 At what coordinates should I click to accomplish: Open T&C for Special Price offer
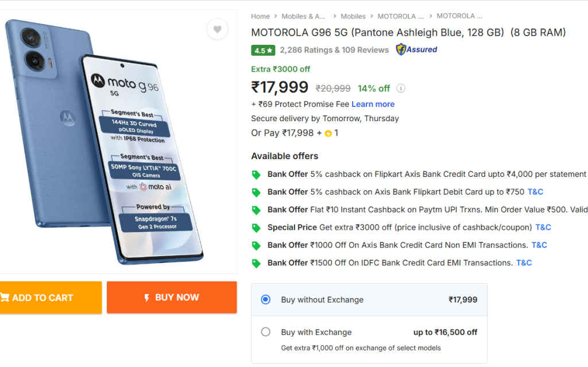[543, 227]
